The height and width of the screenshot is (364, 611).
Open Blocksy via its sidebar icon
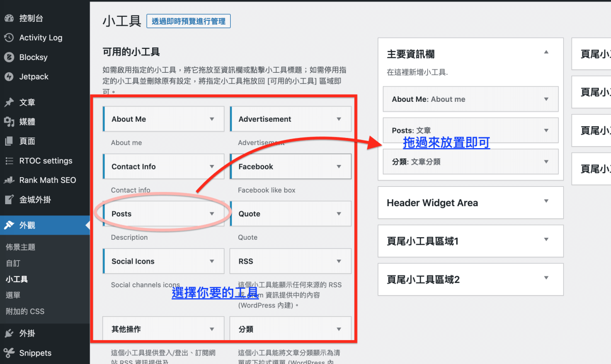tap(9, 57)
